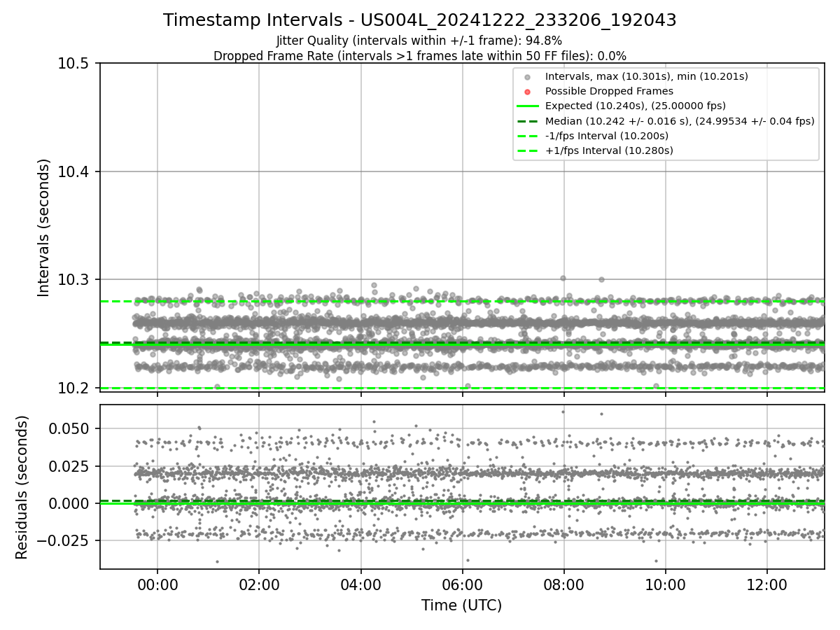Image resolution: width=840 pixels, height=630 pixels.
Task: Select legend entry '+1/fps Interval (10.280s)'
Action: (x=609, y=150)
